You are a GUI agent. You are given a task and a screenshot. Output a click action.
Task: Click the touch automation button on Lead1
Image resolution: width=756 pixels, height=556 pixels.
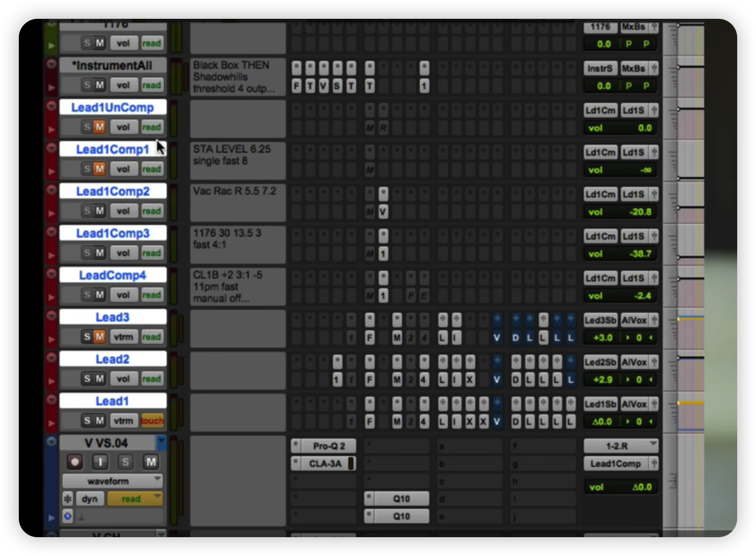point(152,421)
